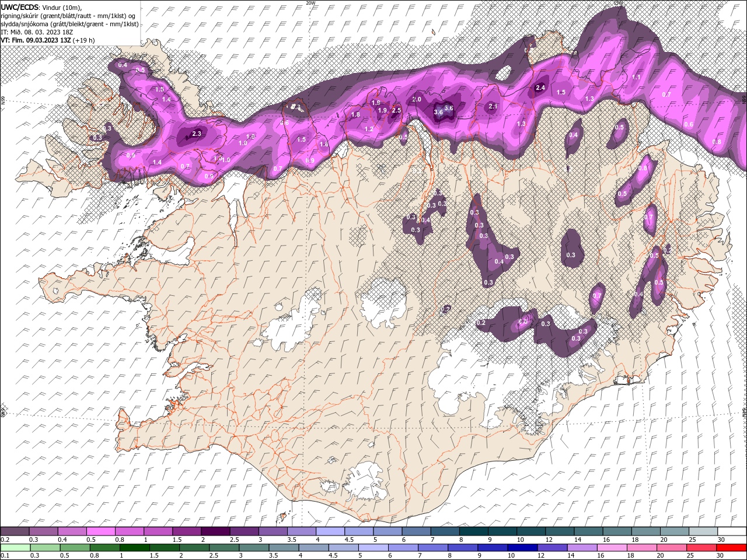Click the 'VT: Fim. 09.03.2023 13Z' valid time
747x560 pixels.
point(36,40)
